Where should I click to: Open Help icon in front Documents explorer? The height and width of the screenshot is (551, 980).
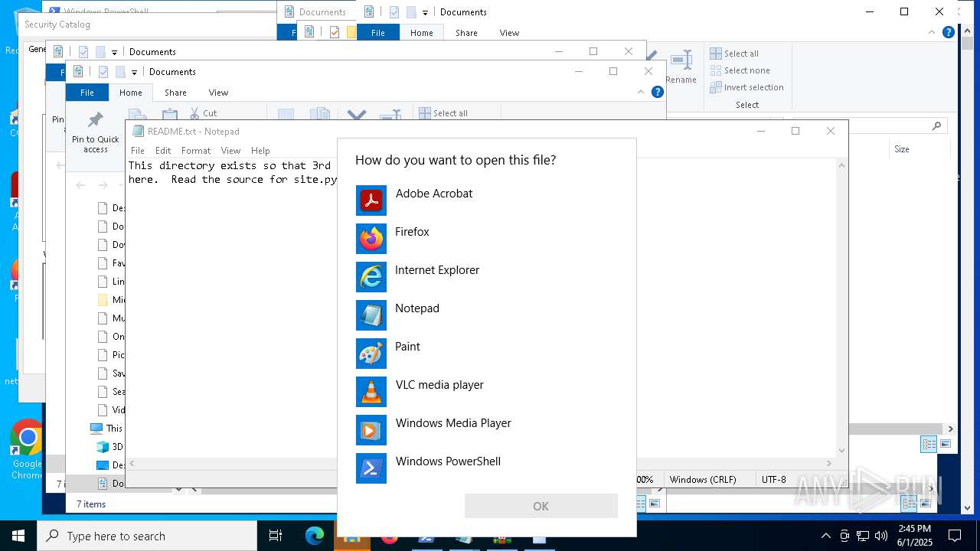pos(657,92)
